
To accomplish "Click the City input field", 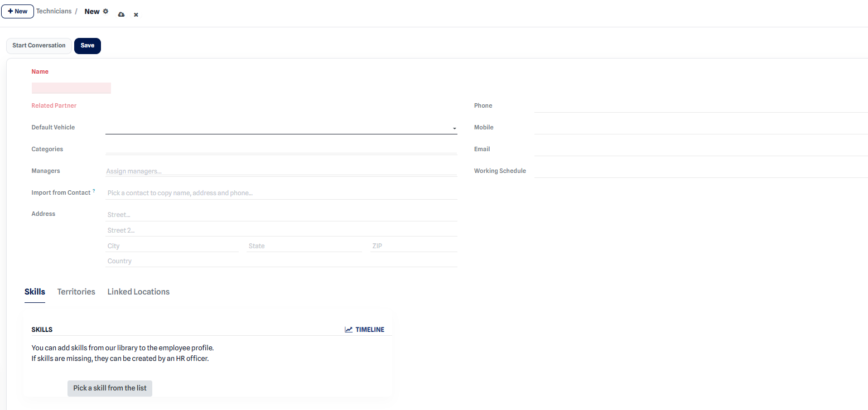I will 172,246.
